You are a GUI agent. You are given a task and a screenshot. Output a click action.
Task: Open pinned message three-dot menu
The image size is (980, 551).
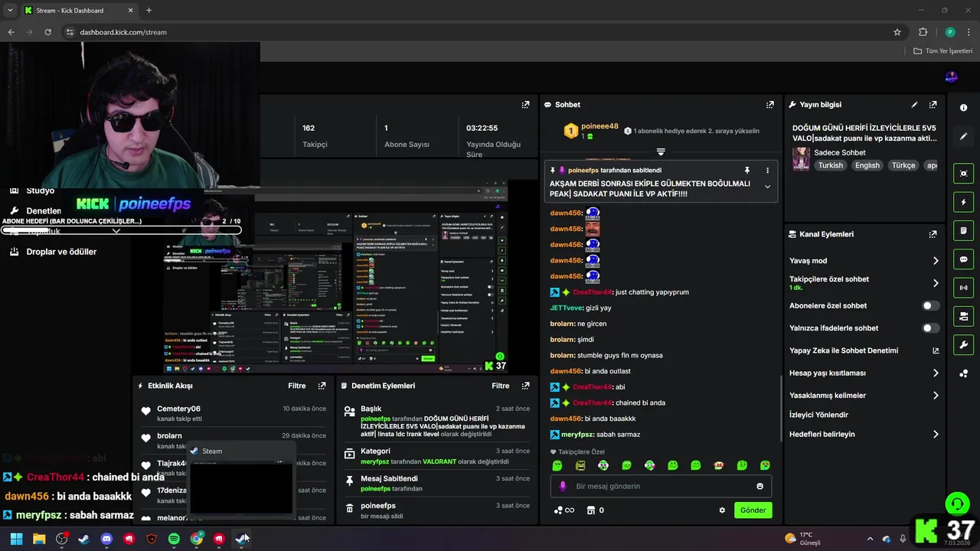(x=767, y=170)
